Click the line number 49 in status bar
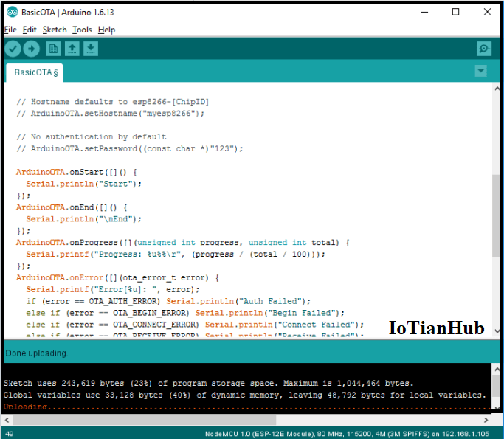Viewport: 504px width, 439px height. tap(10, 434)
